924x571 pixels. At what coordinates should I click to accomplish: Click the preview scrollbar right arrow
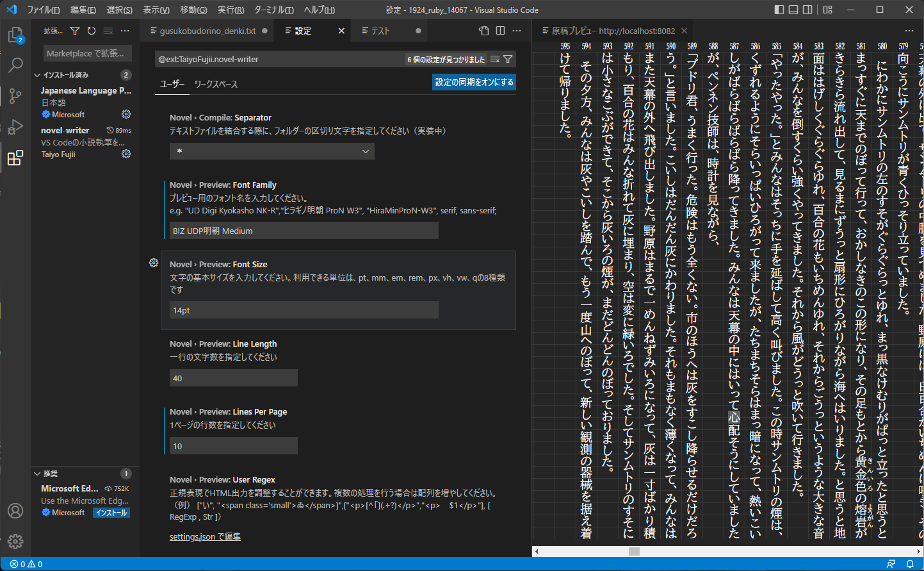919,551
